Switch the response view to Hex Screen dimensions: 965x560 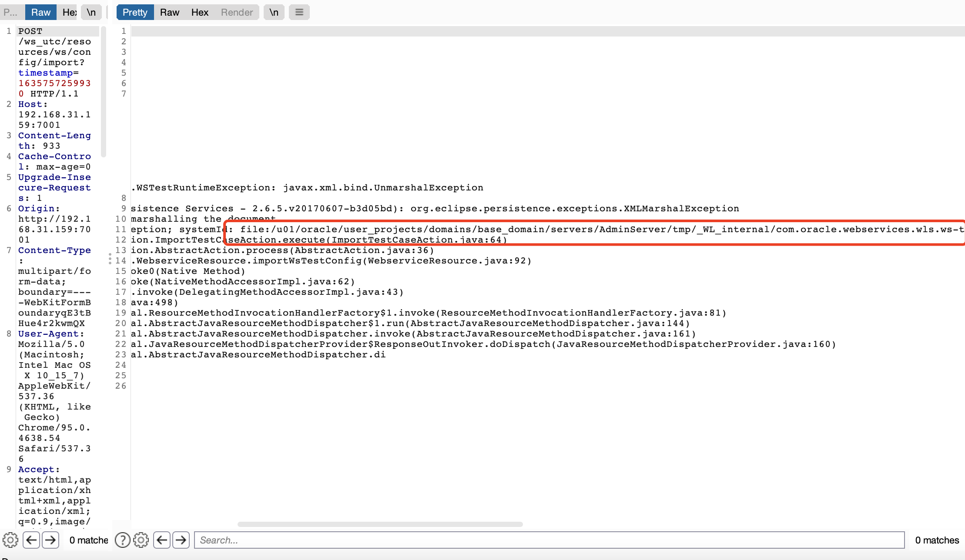pyautogui.click(x=199, y=12)
